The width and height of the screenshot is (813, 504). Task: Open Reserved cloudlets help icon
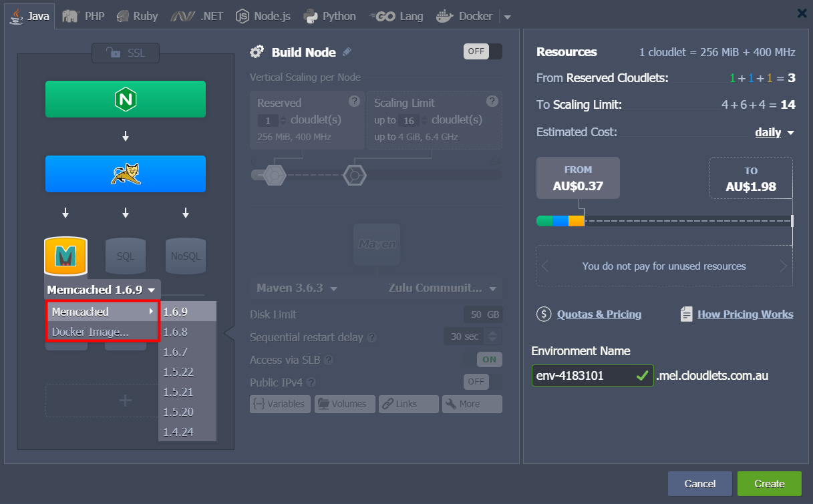[355, 101]
